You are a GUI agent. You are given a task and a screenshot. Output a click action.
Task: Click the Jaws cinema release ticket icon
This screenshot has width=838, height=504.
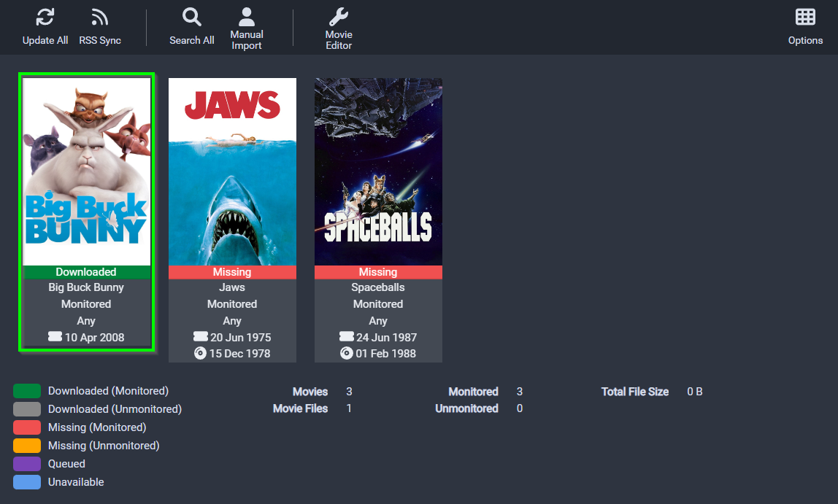coord(201,337)
